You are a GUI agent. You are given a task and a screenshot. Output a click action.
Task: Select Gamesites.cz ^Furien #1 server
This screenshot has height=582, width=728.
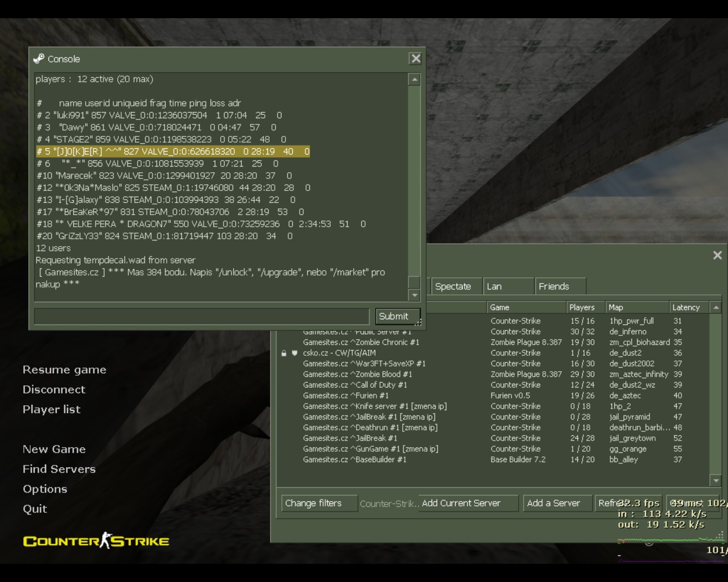(x=493, y=396)
